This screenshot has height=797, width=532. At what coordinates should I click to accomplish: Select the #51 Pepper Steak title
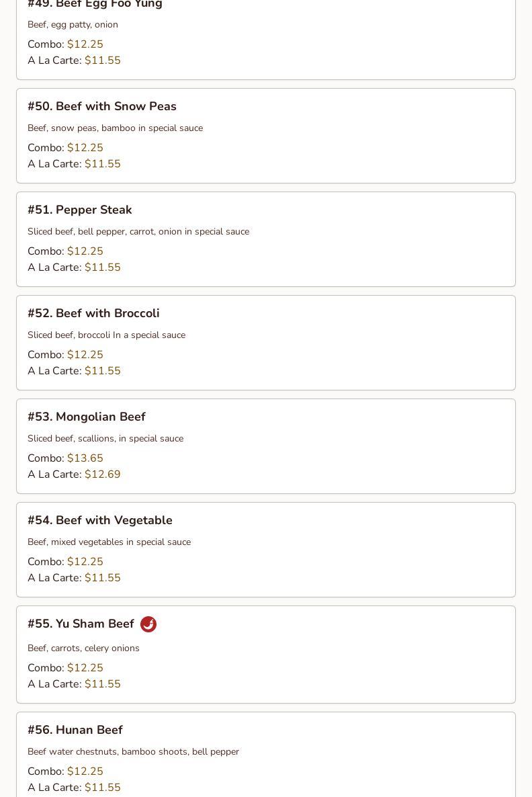[80, 210]
